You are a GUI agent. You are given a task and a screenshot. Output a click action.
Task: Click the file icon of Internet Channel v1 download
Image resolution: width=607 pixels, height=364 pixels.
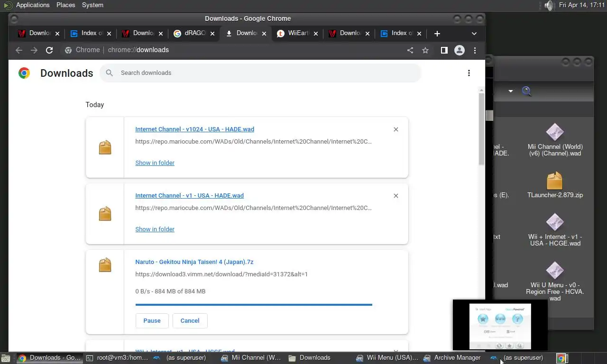pos(105,214)
